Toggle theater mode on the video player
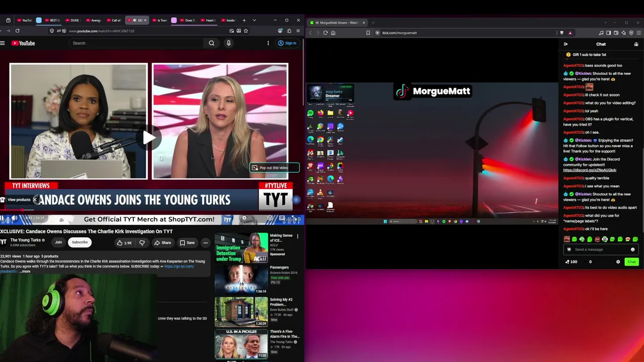 282,219
